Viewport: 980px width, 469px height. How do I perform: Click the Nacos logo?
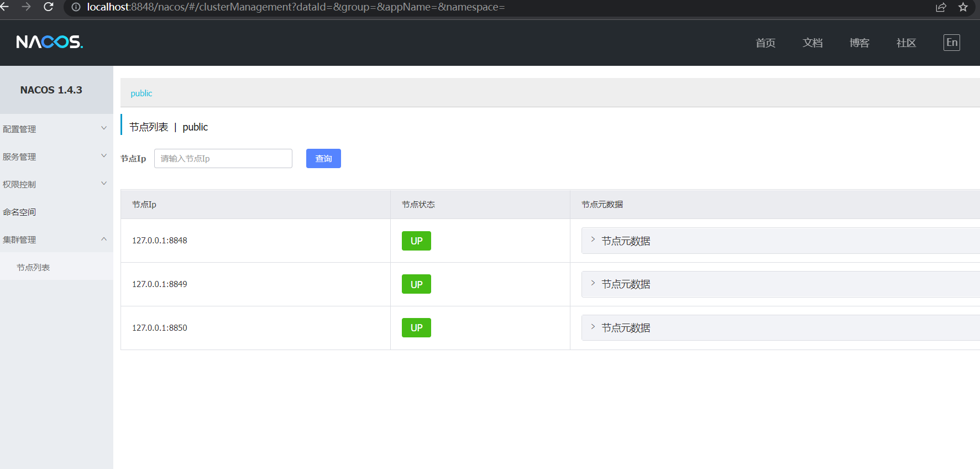(x=50, y=42)
